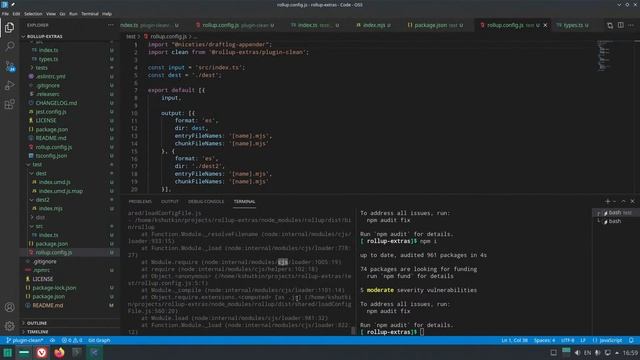Switch to the package.json editor tab
The width and height of the screenshot is (640, 360).
(x=436, y=25)
